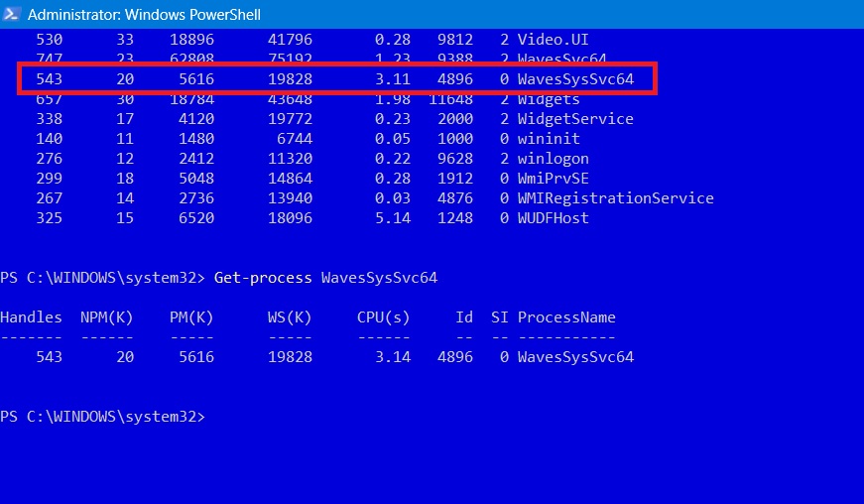This screenshot has height=504, width=864.
Task: Click Id 9812 in the Video.UI row
Action: click(454, 40)
